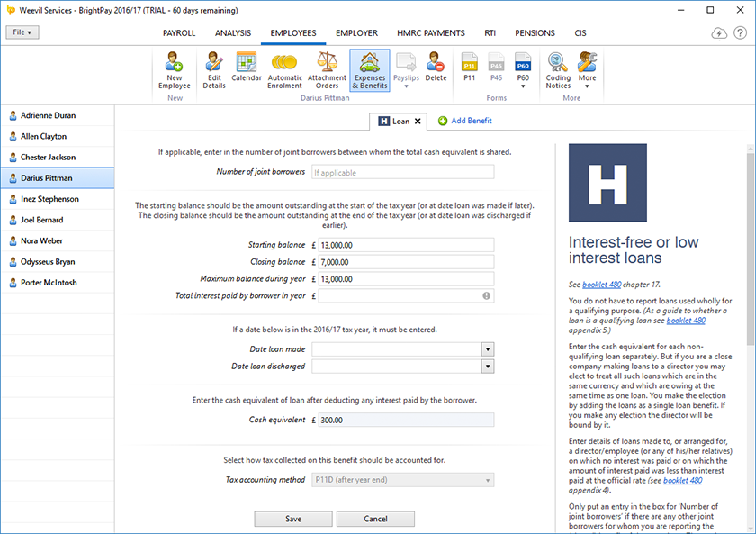The image size is (756, 534).
Task: Open the File menu
Action: click(22, 32)
